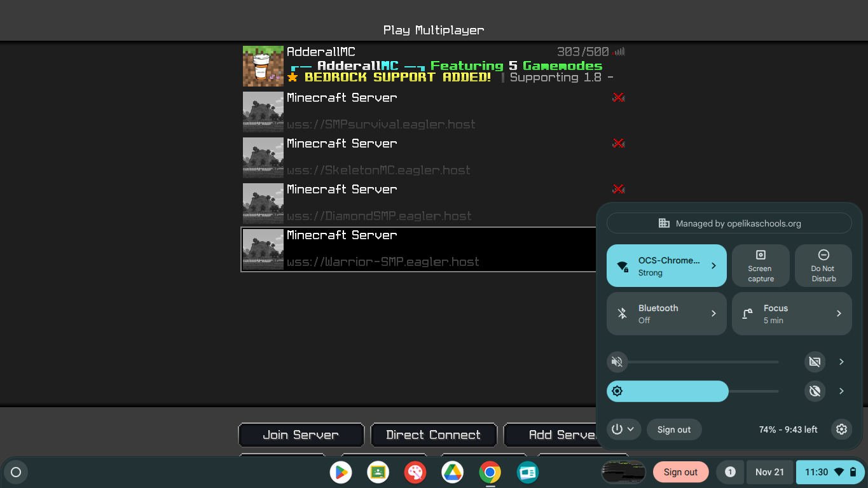
Task: Open the settings gear in quick settings
Action: coord(841,429)
